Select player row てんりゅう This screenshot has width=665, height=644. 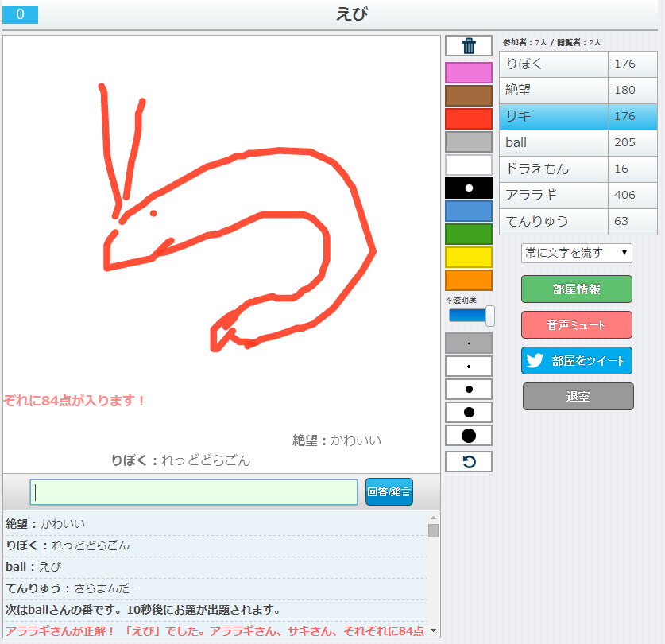point(578,222)
